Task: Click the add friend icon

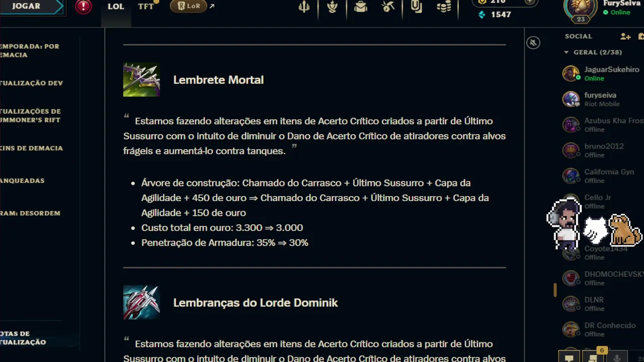Action: (x=625, y=36)
